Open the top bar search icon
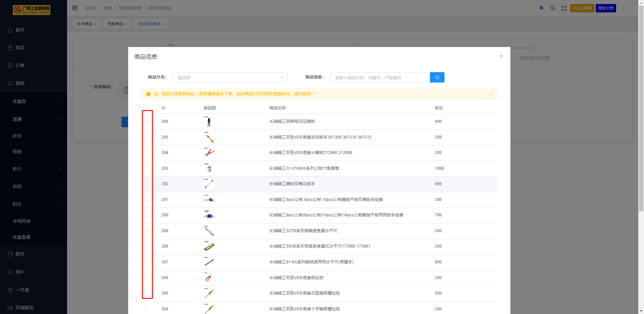Viewport: 644px width, 314px height. (552, 8)
